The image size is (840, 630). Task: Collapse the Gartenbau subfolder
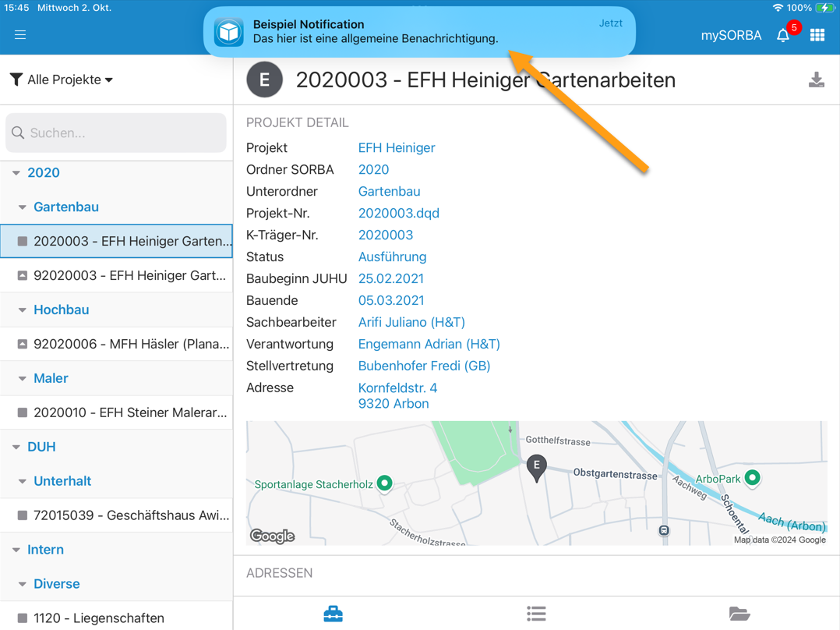pyautogui.click(x=23, y=207)
